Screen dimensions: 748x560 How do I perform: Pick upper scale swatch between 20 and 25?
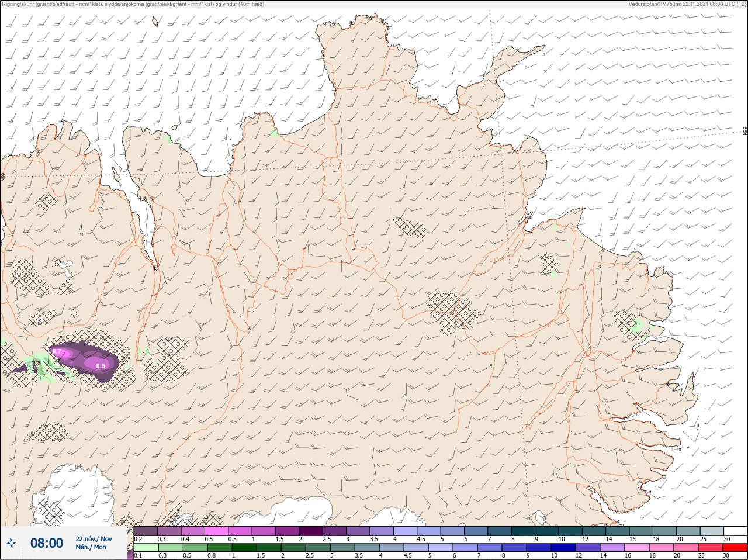(688, 531)
